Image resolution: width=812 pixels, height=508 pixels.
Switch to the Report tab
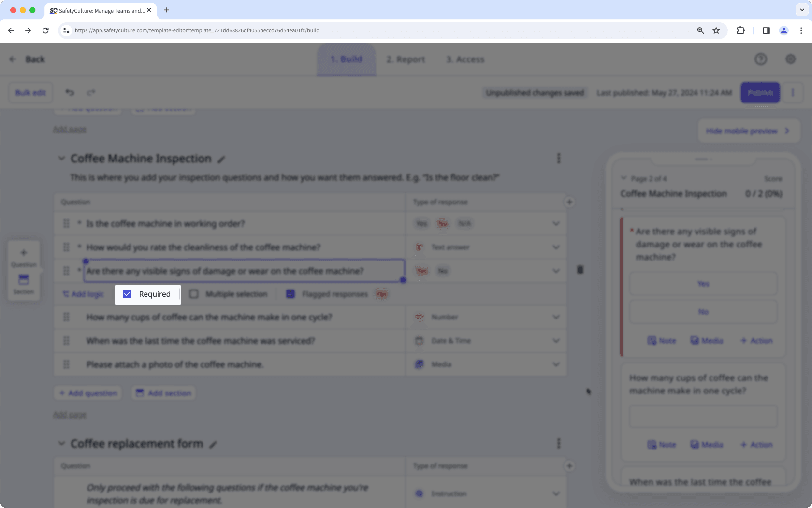406,59
